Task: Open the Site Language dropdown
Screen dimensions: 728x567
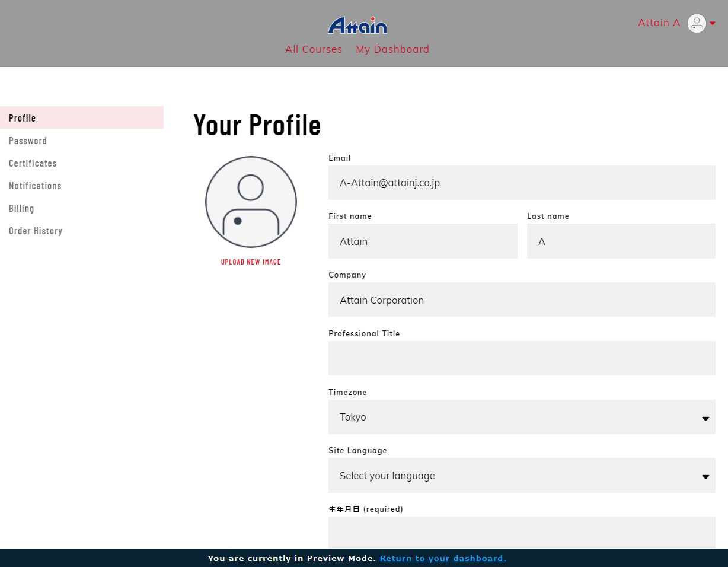Action: click(521, 475)
